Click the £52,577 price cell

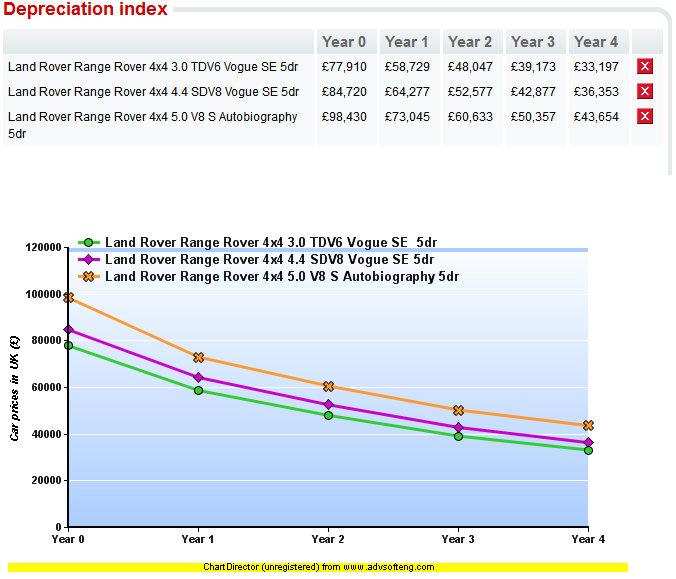pyautogui.click(x=470, y=92)
